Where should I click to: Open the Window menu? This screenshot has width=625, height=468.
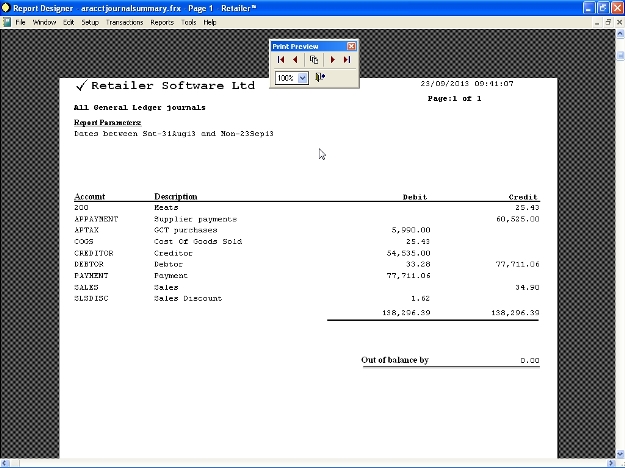(44, 21)
